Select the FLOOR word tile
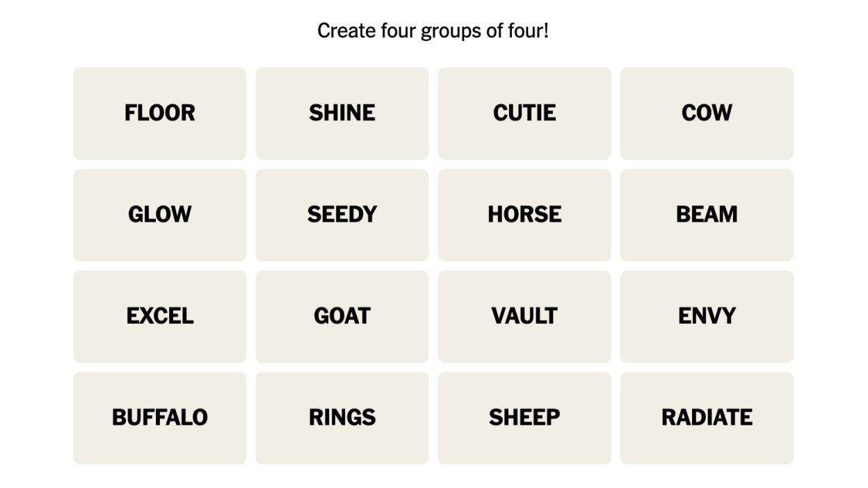 (x=159, y=113)
